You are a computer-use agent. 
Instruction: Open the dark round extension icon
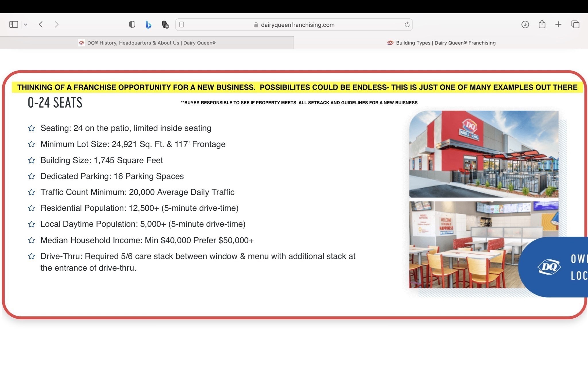tap(165, 24)
